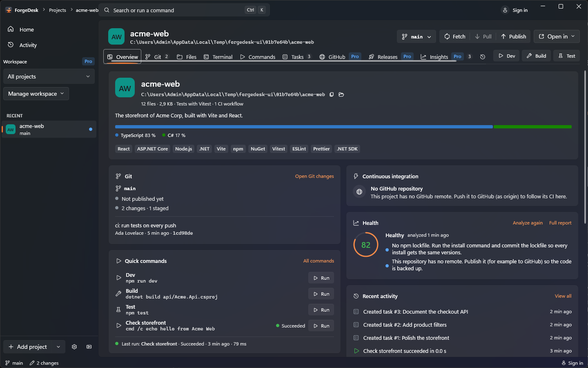Click the play icon beside the Dev quick command
Image resolution: width=588 pixels, height=368 pixels.
point(119,278)
